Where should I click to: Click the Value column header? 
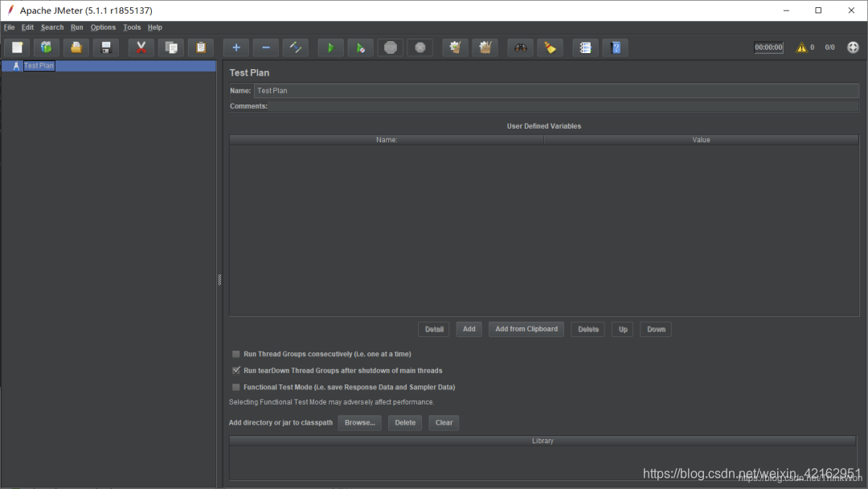tap(702, 140)
